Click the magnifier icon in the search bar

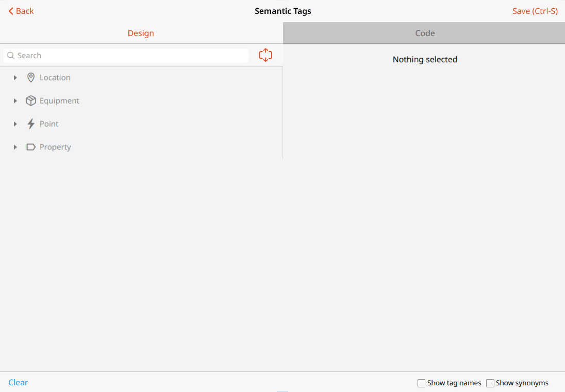click(x=11, y=55)
